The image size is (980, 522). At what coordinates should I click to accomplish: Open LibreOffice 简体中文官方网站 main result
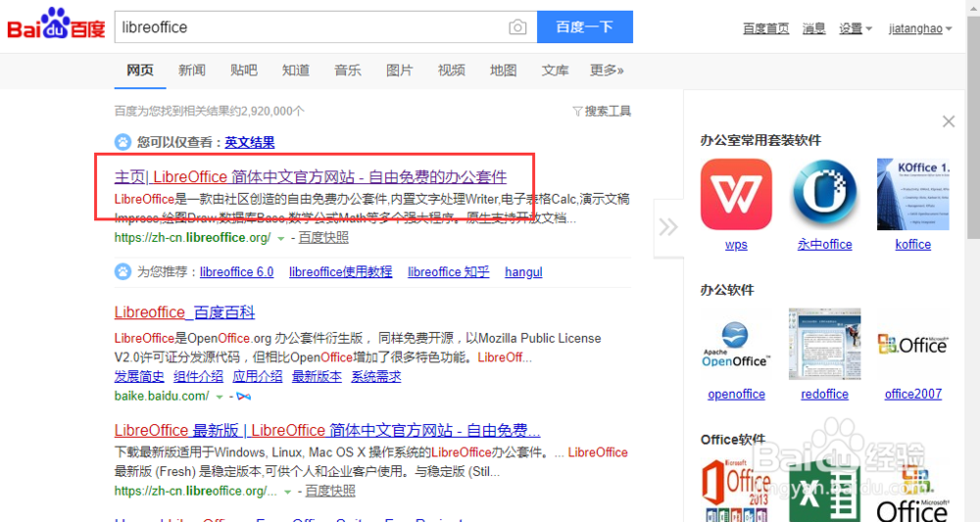(x=310, y=176)
